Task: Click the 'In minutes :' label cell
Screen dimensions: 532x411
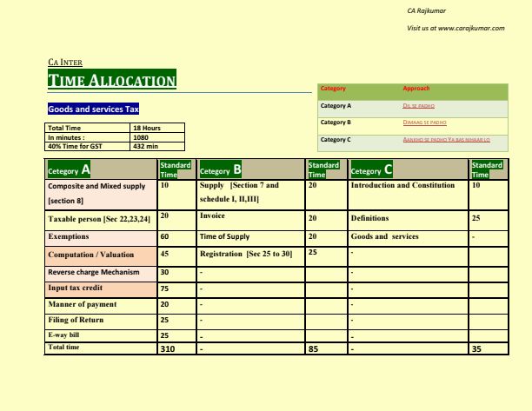Action: 88,137
